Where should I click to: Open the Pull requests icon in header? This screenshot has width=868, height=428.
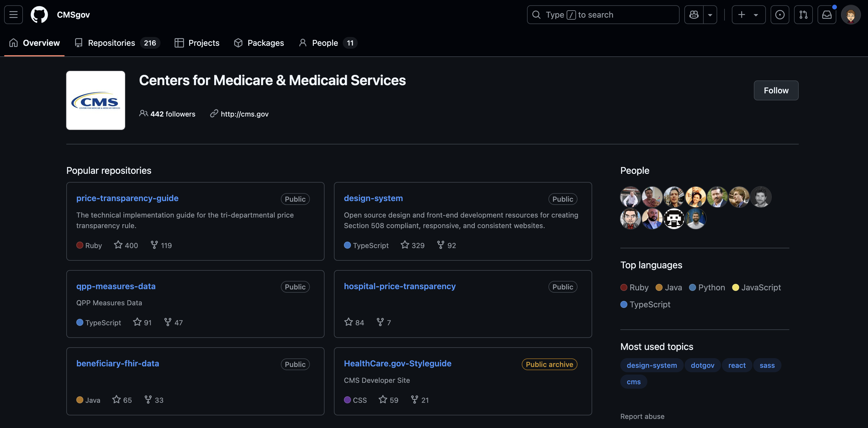pyautogui.click(x=803, y=14)
